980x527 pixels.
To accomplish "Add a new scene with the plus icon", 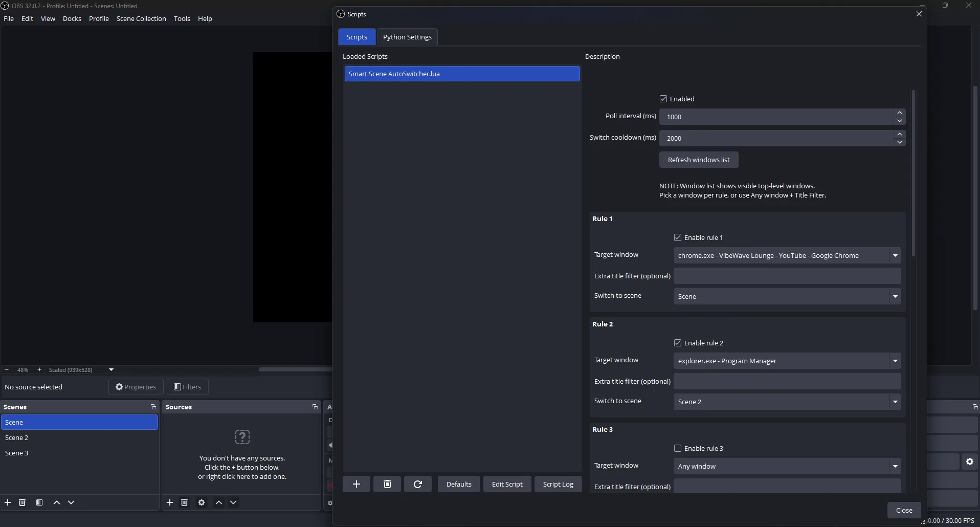I will coord(8,502).
